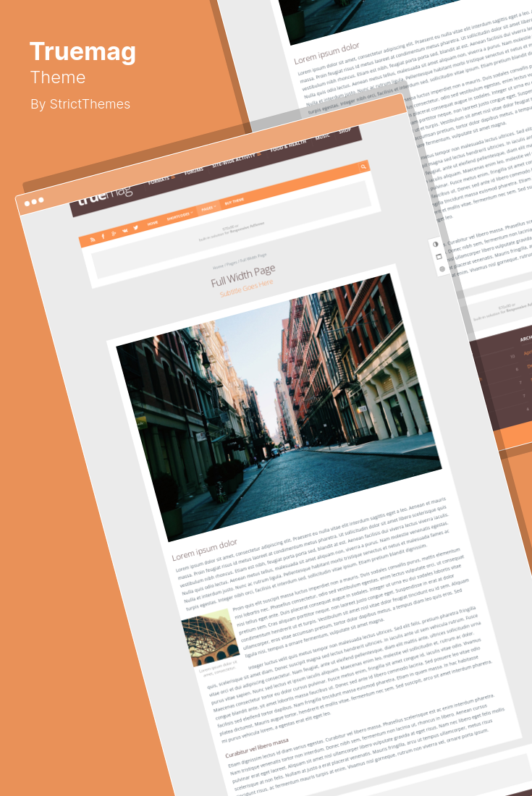Image resolution: width=532 pixels, height=796 pixels.
Task: Open the Google Plus social icon
Action: 114,234
